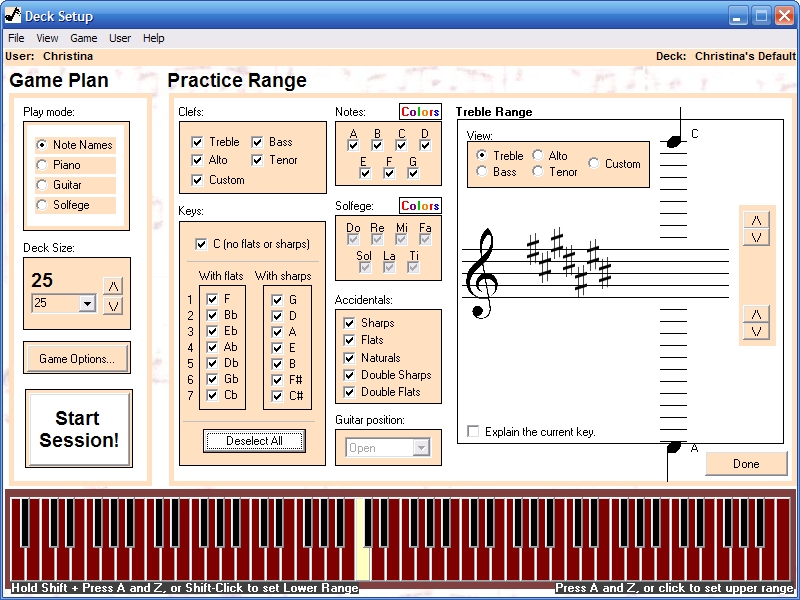Open the View menu

[x=47, y=38]
